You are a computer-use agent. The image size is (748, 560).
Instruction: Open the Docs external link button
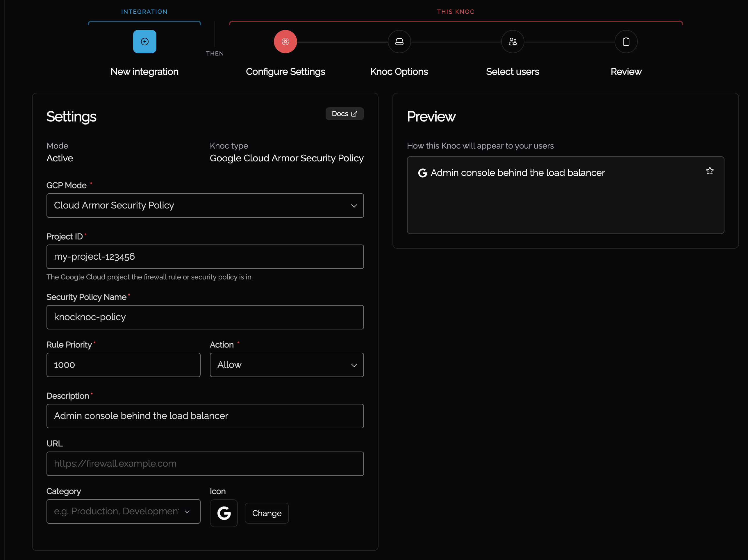(x=344, y=114)
